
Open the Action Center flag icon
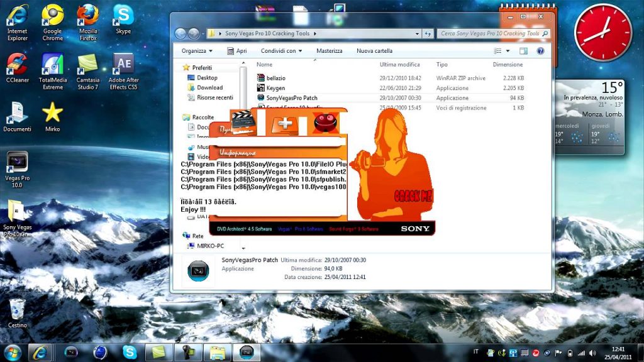coord(558,353)
